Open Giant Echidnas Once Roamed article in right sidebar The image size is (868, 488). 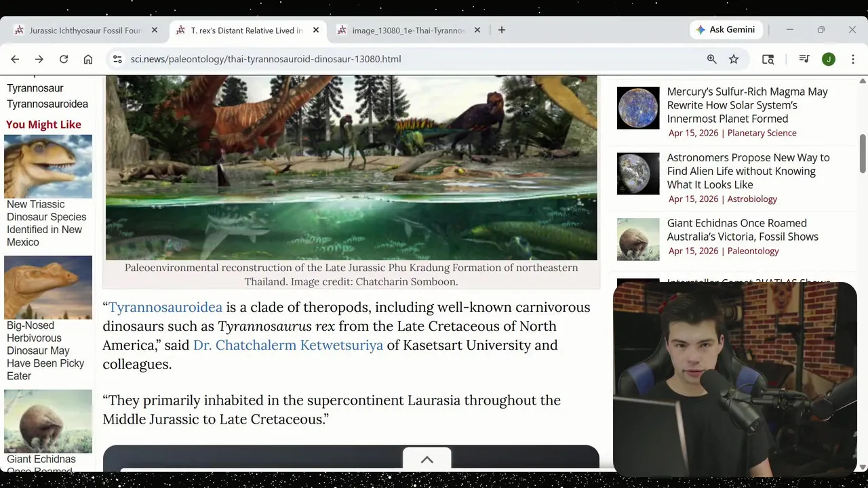point(743,230)
